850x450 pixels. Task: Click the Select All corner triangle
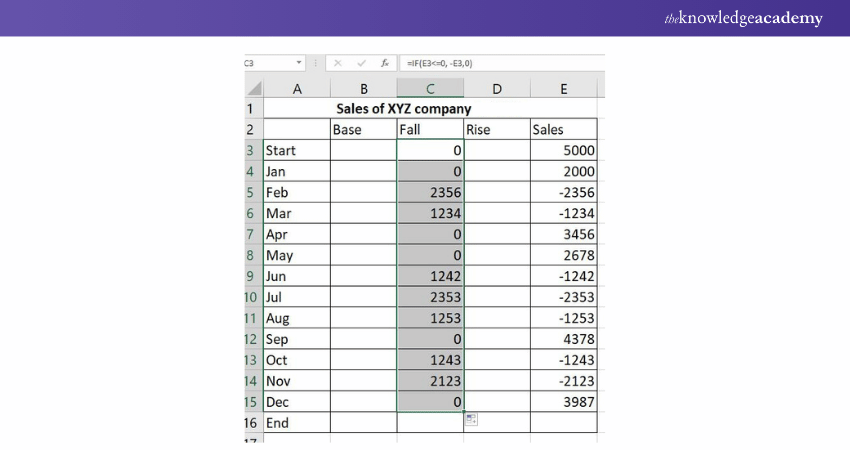pyautogui.click(x=253, y=90)
